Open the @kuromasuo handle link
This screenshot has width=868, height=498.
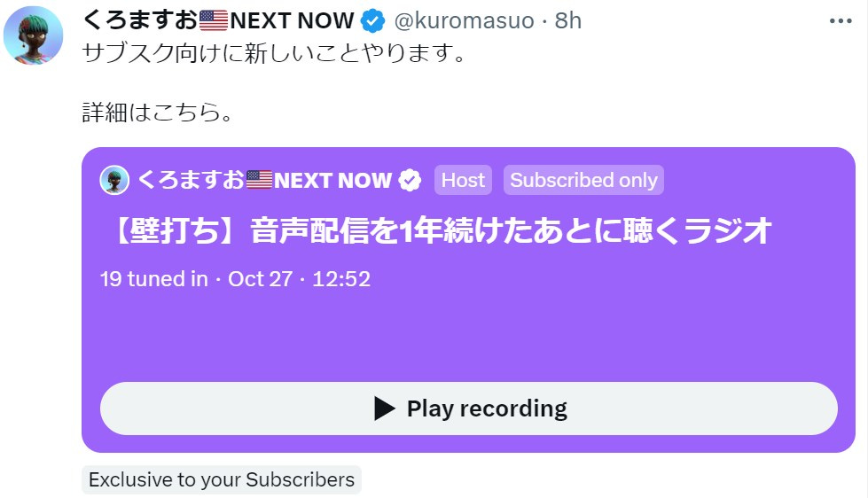click(464, 21)
